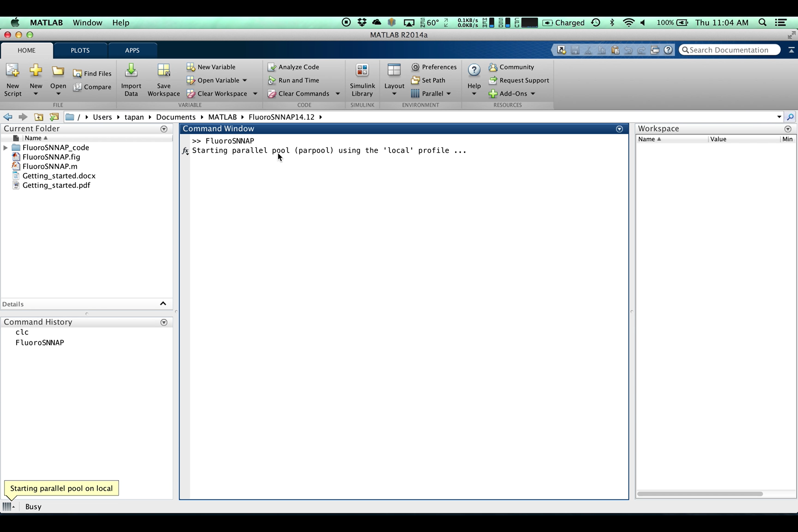Switch to the APPS tab
Viewport: 798px width, 532px height.
tap(132, 50)
